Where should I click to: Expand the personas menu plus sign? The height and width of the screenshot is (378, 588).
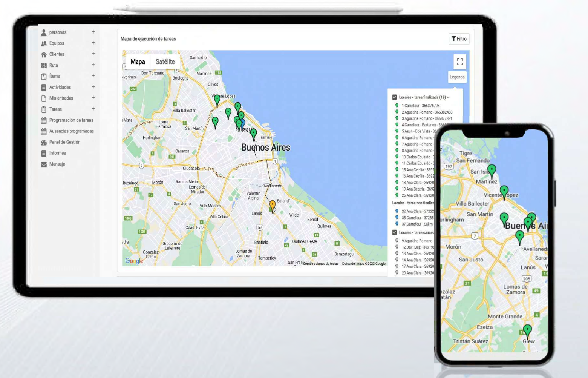[x=93, y=32]
